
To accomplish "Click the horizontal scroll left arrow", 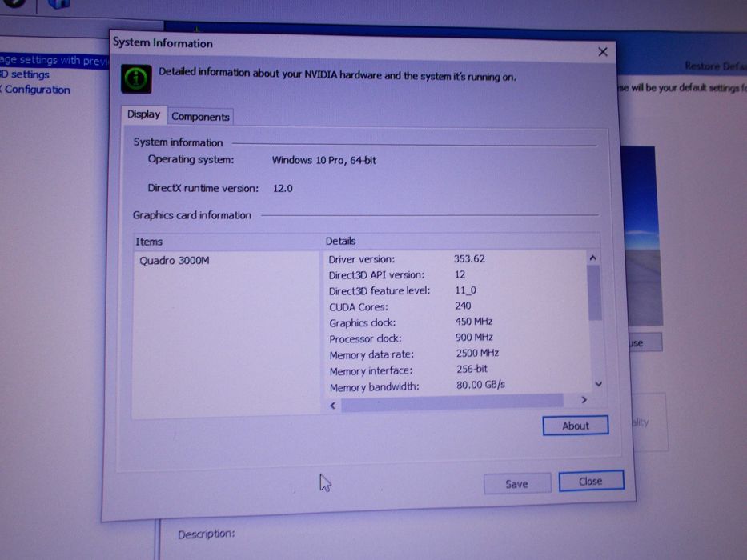I will (333, 406).
